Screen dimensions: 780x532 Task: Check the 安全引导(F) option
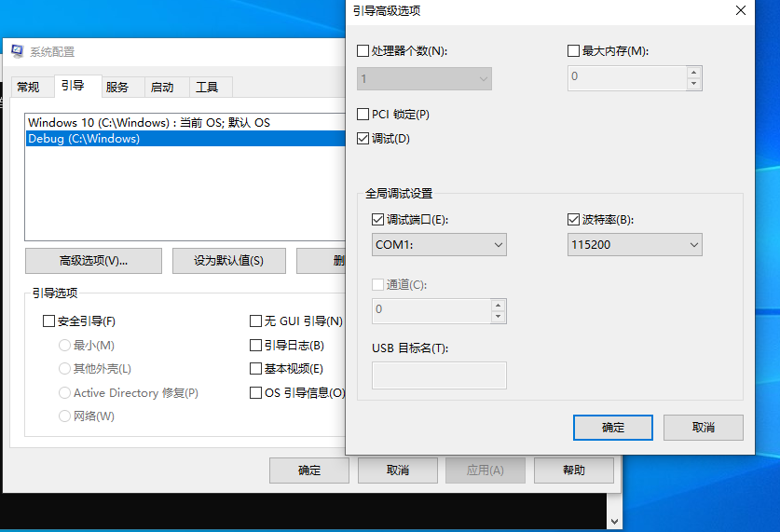tap(48, 321)
